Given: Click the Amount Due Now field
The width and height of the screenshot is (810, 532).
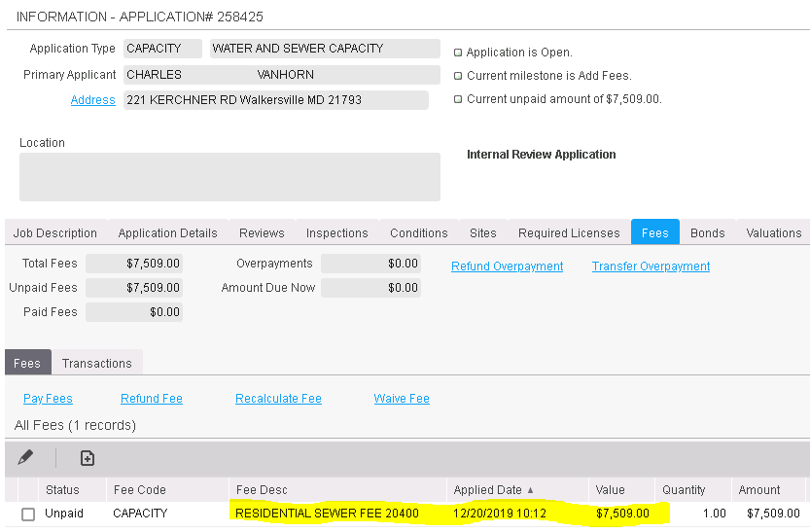Looking at the screenshot, I should coord(370,288).
